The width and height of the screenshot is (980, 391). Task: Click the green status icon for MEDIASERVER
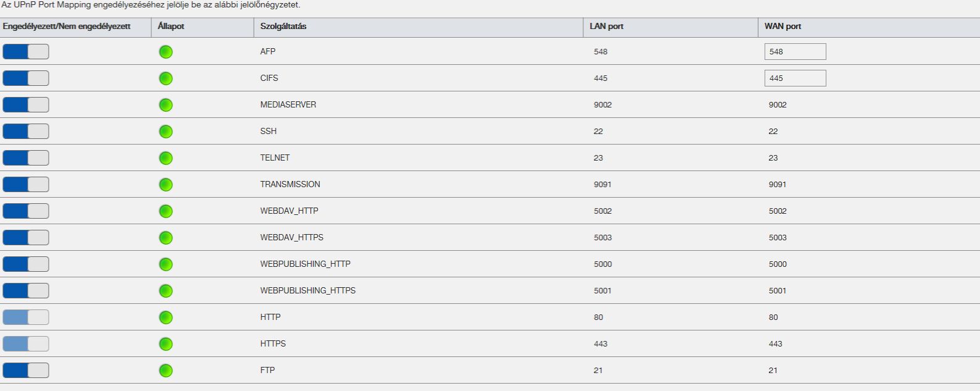click(x=165, y=105)
